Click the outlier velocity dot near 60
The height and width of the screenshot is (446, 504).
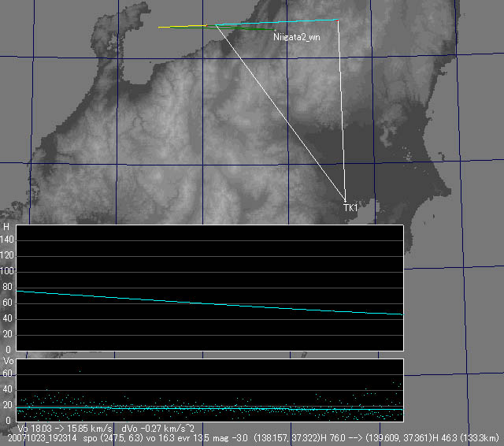(x=80, y=371)
